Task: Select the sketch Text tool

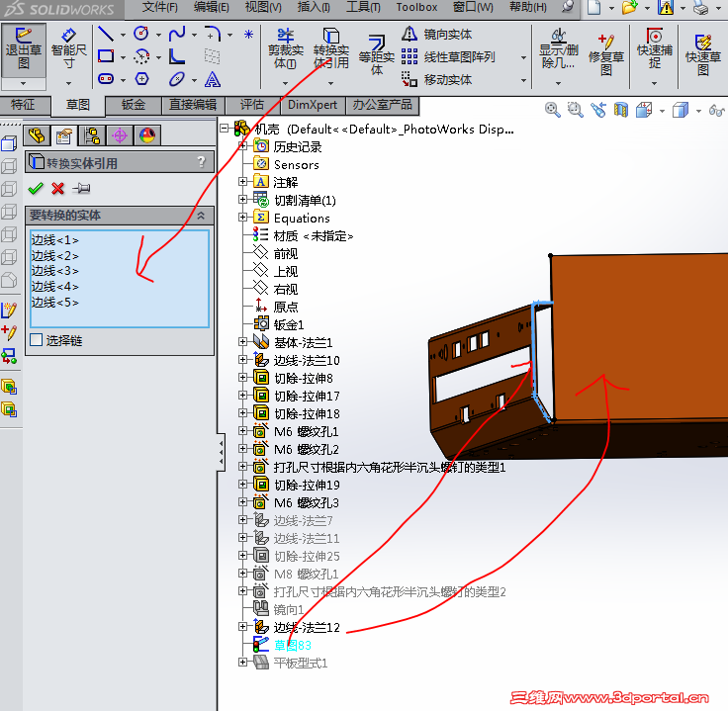Action: coord(213,79)
